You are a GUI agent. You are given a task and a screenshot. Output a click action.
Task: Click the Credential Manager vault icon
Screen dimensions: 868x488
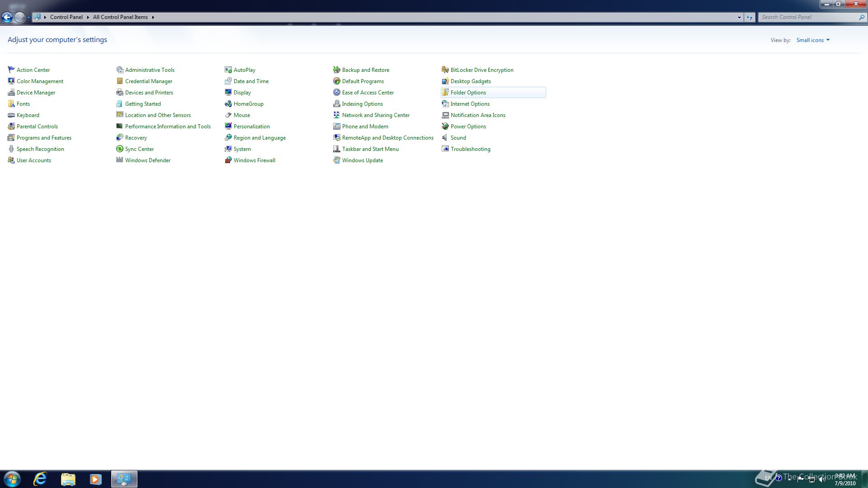[x=120, y=81]
